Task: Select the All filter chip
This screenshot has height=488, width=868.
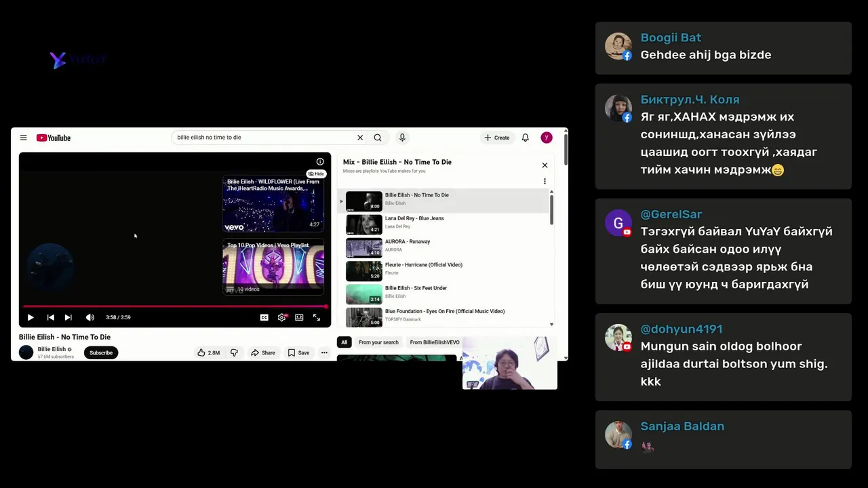Action: (344, 342)
